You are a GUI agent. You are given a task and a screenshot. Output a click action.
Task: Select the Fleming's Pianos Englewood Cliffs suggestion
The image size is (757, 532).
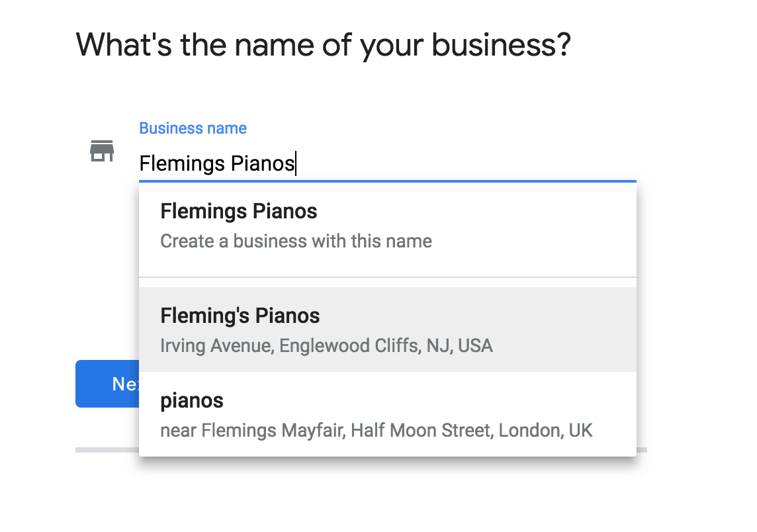click(388, 330)
